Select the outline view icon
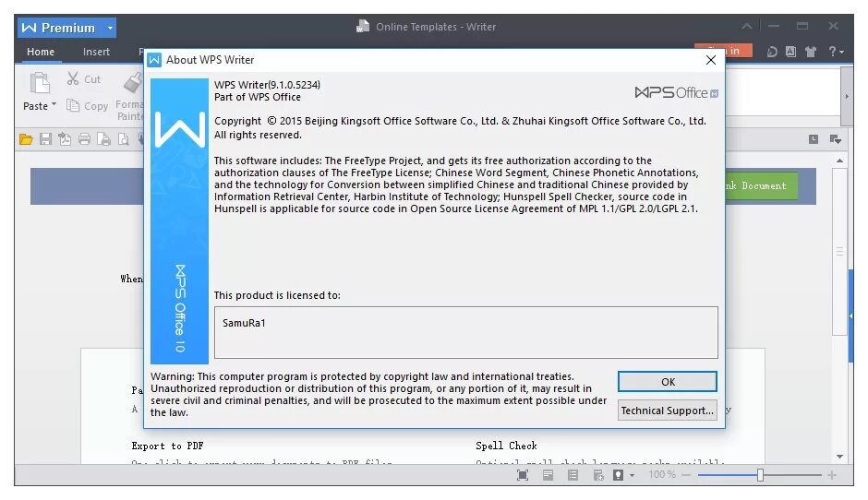The height and width of the screenshot is (500, 868). click(x=573, y=475)
